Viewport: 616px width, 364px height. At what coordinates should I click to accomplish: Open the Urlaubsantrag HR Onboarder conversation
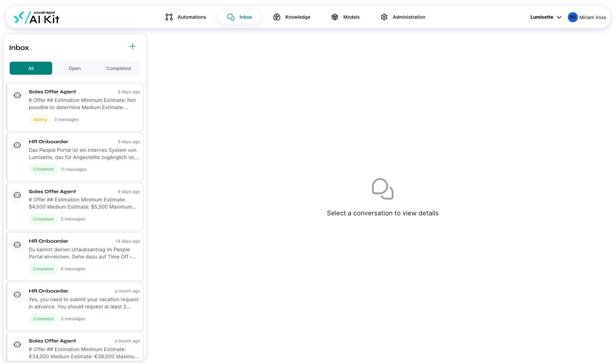click(75, 256)
